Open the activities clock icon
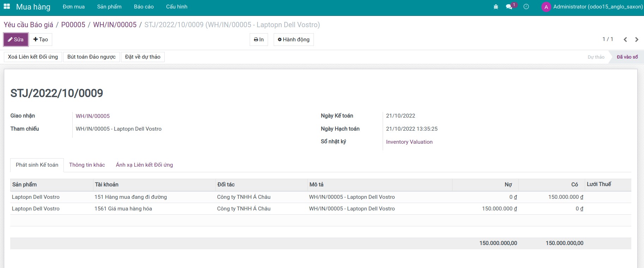Image resolution: width=644 pixels, height=268 pixels. click(x=526, y=7)
